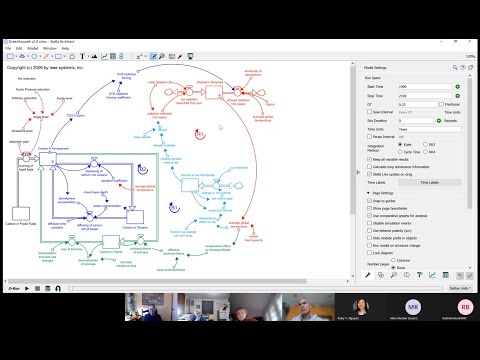Select the Converter circle tool
This screenshot has width=480, height=360.
34,56
